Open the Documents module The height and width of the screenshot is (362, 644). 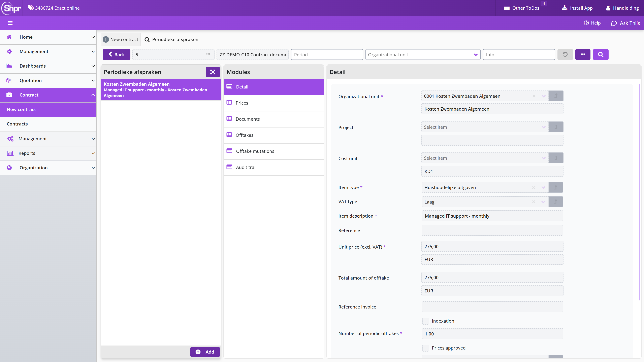[273, 119]
